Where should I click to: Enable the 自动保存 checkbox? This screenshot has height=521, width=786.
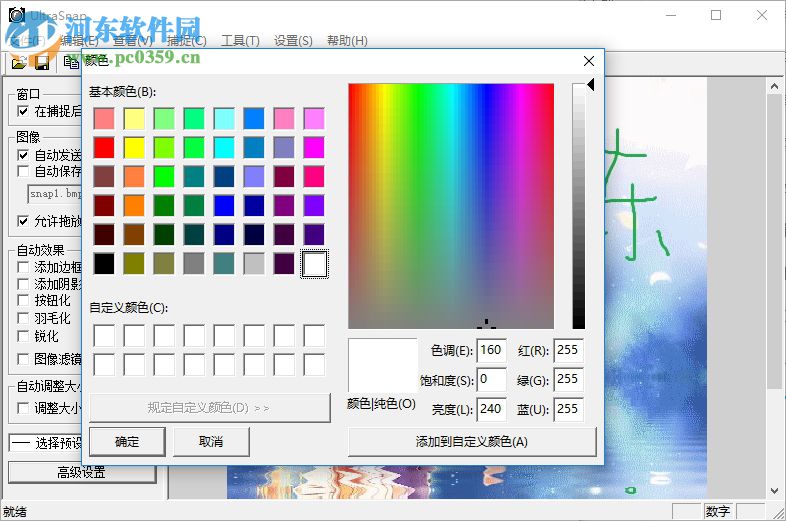[x=23, y=171]
